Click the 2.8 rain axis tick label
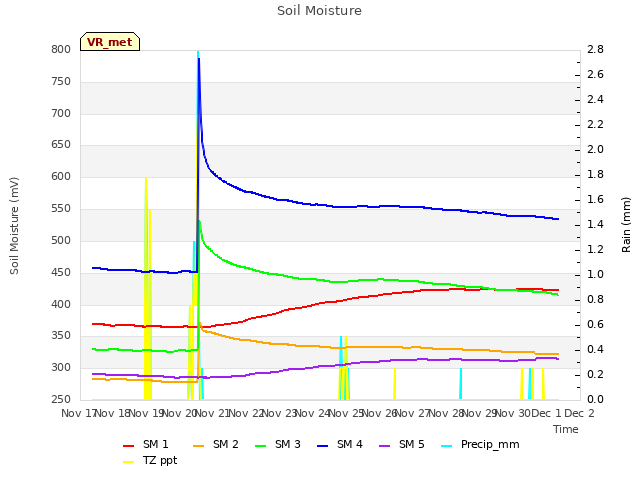This screenshot has width=640, height=480. tap(595, 49)
